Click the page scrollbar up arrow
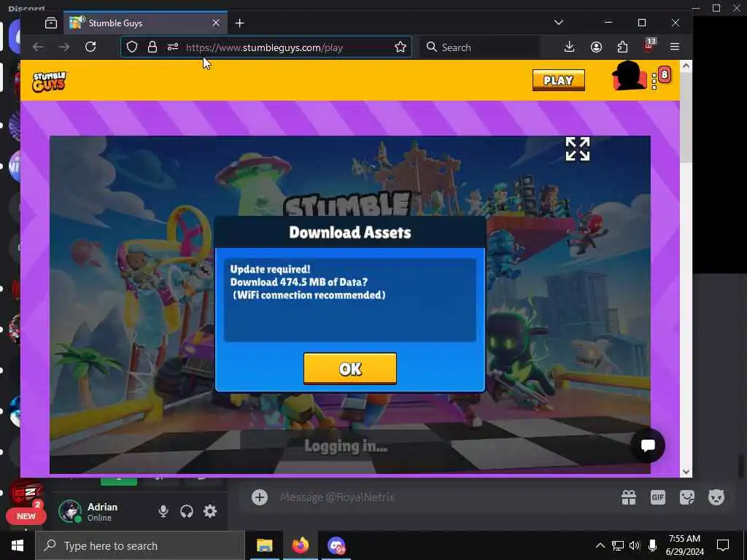The image size is (747, 560). 686,66
